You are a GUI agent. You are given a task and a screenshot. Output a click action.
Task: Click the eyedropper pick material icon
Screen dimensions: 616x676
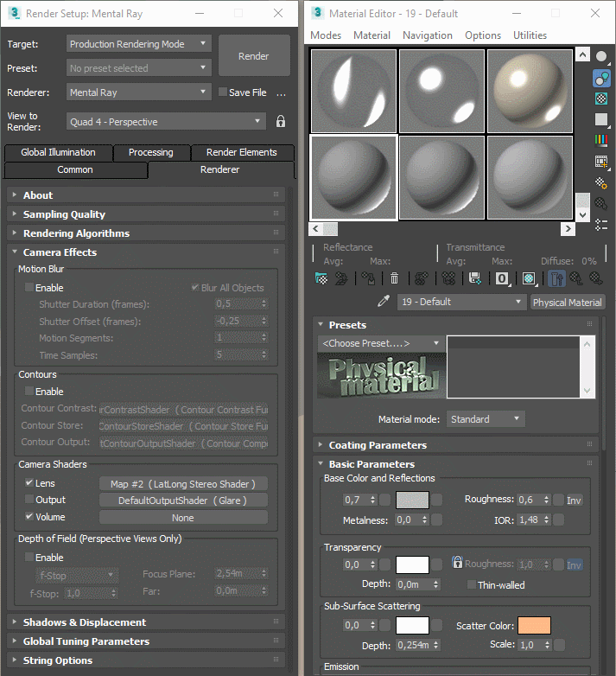tap(384, 302)
